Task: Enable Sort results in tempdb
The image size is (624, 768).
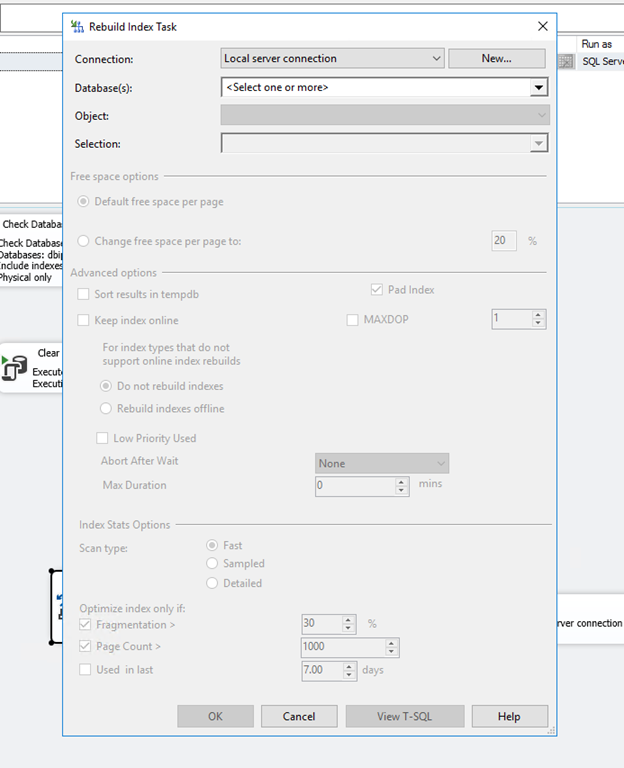Action: (x=84, y=294)
